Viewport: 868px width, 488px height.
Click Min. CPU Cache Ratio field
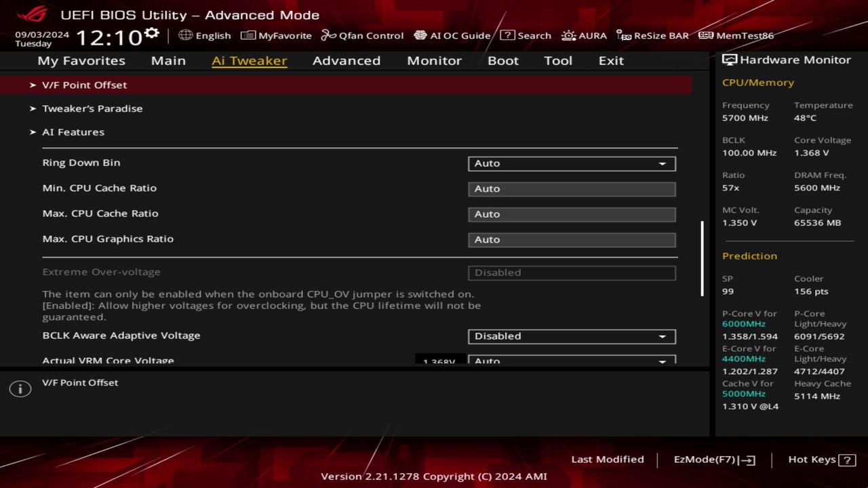[x=572, y=188]
